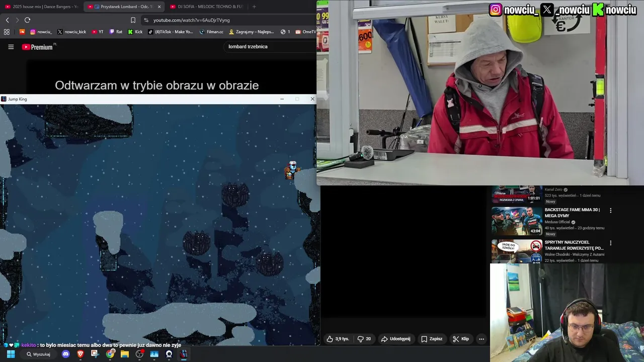Open Kanał Zero video thumbnail

click(x=517, y=194)
